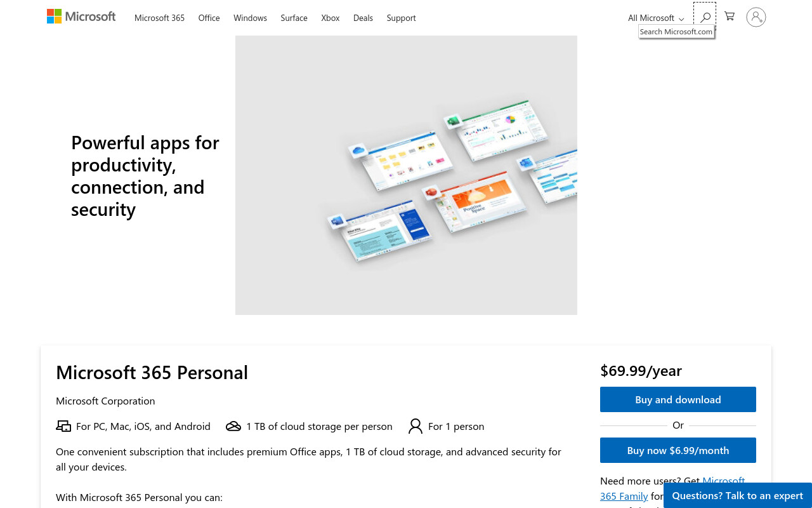Open the Deals nav link

[363, 18]
